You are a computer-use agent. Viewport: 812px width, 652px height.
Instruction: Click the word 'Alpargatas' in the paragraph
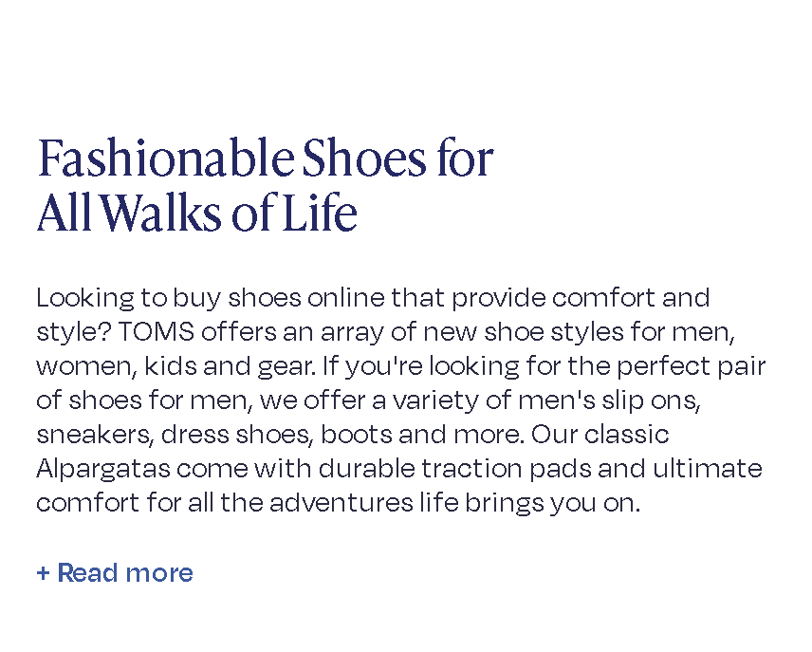pyautogui.click(x=91, y=469)
